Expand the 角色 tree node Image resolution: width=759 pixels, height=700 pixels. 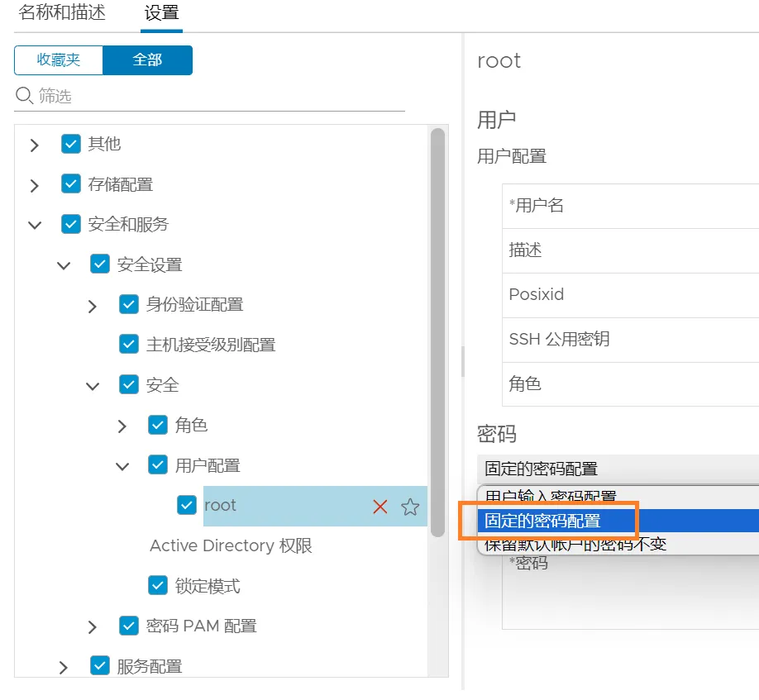pyautogui.click(x=122, y=426)
